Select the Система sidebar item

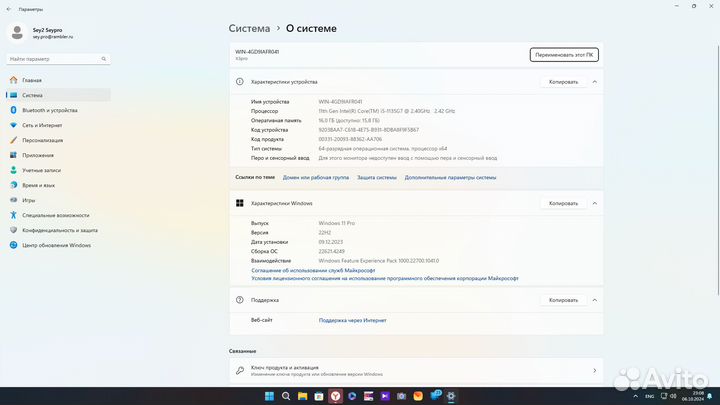point(58,95)
